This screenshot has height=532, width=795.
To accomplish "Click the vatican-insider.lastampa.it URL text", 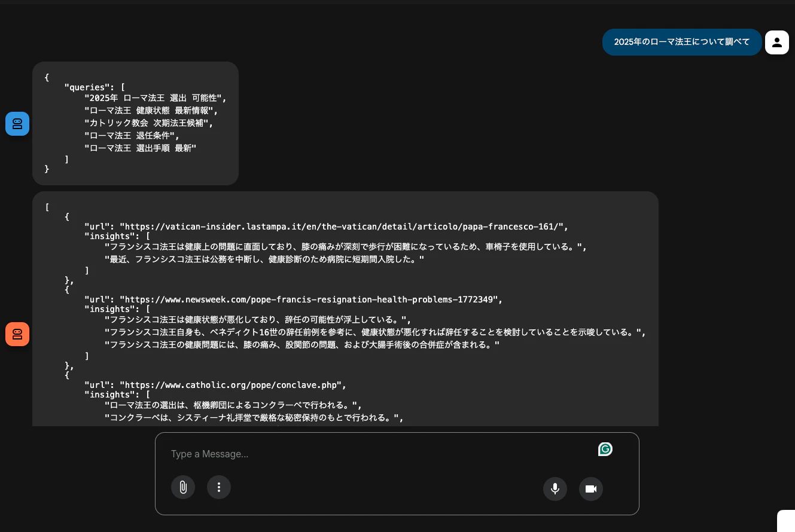I will [341, 227].
